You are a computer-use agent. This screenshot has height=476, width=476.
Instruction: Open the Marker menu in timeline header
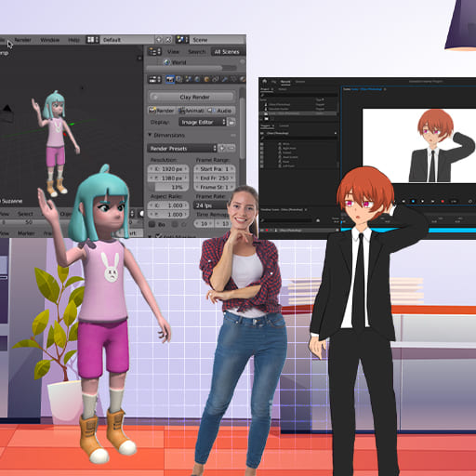click(x=26, y=233)
